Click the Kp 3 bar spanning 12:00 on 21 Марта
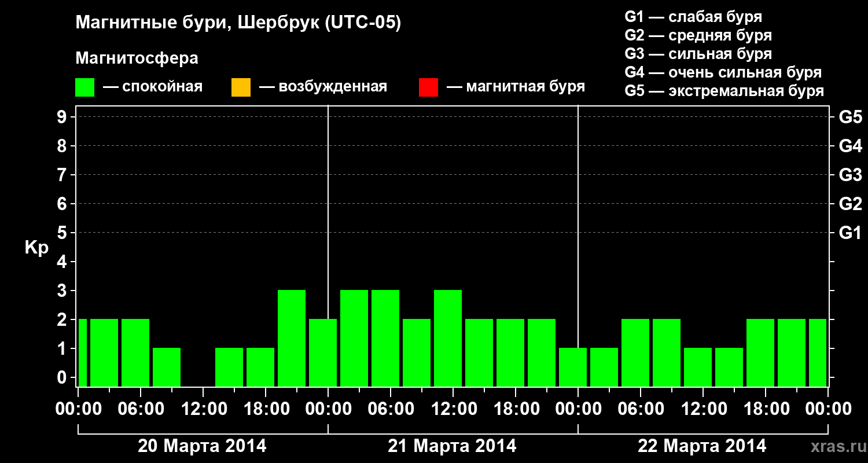Screen dimensions: 868x463 coord(448,338)
